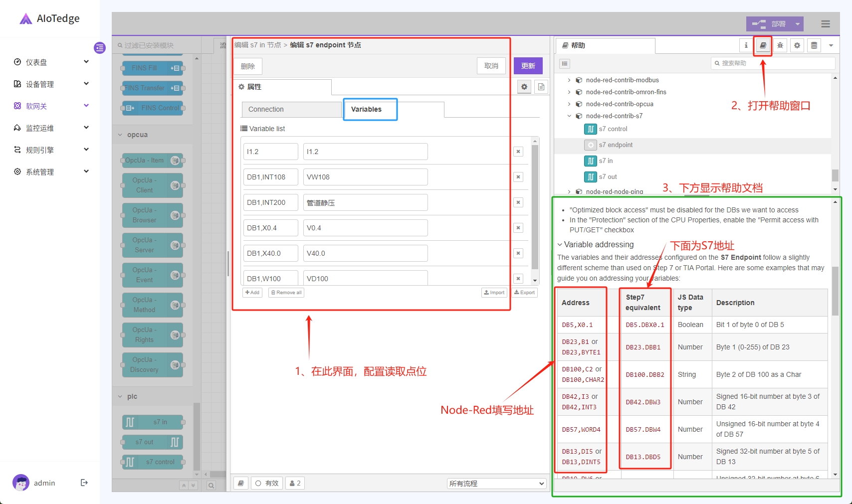Screen dimensions: 852x504
Task: Toggle the help topics list icon
Action: pyautogui.click(x=564, y=63)
